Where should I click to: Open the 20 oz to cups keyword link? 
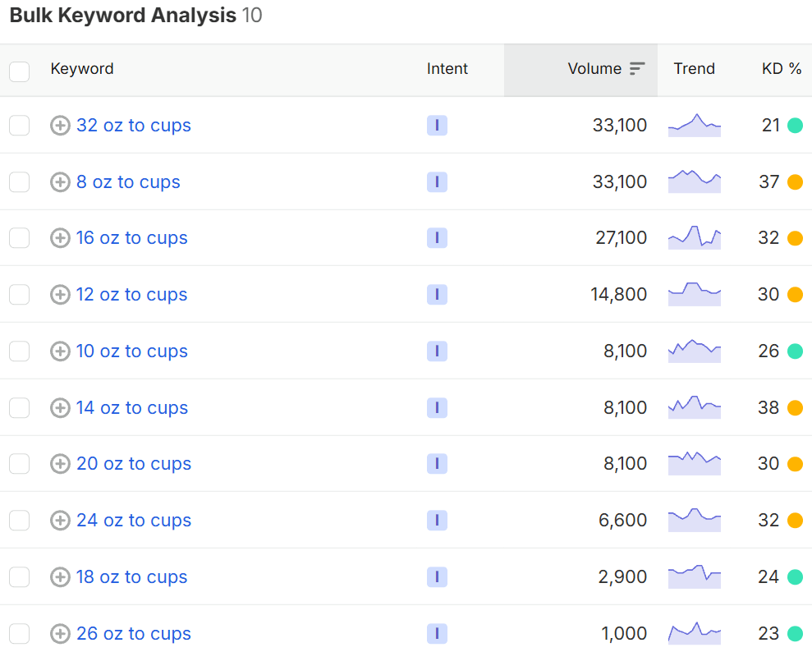pos(134,464)
